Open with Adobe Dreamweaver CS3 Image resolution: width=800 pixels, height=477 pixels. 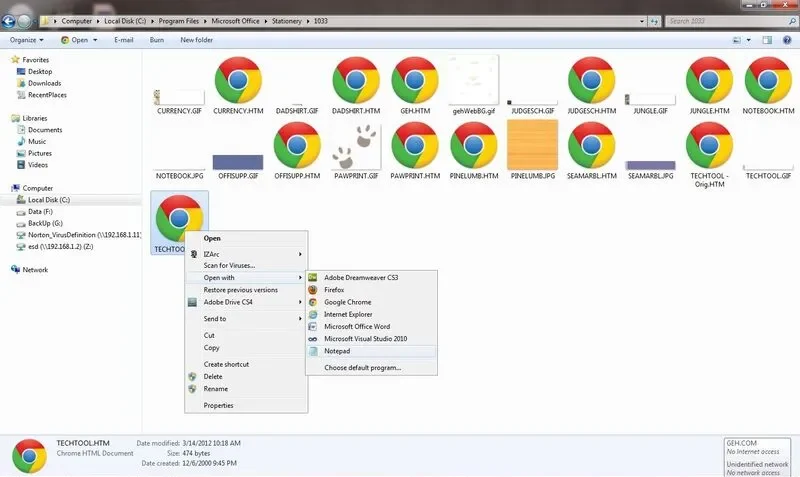tap(371, 278)
